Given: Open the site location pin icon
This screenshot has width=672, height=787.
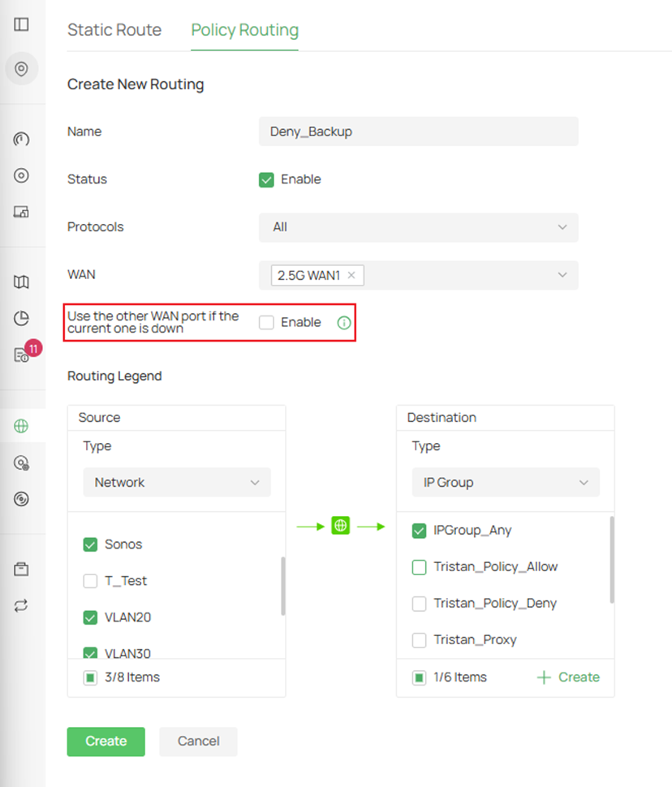Looking at the screenshot, I should pos(21,69).
